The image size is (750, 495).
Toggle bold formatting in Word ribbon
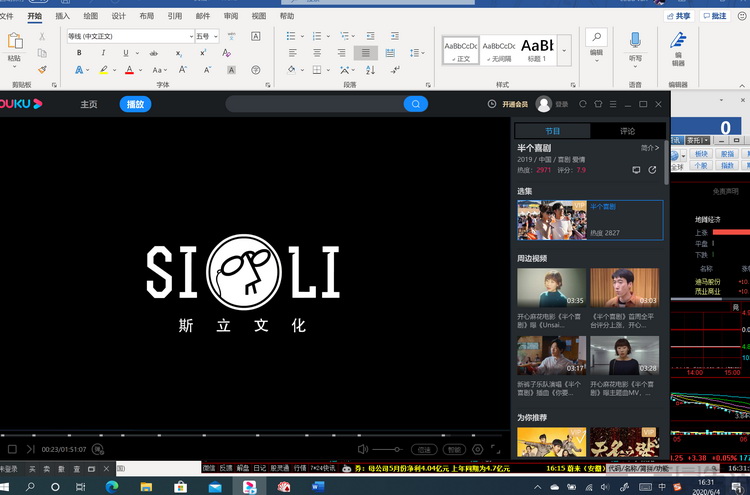pyautogui.click(x=79, y=53)
